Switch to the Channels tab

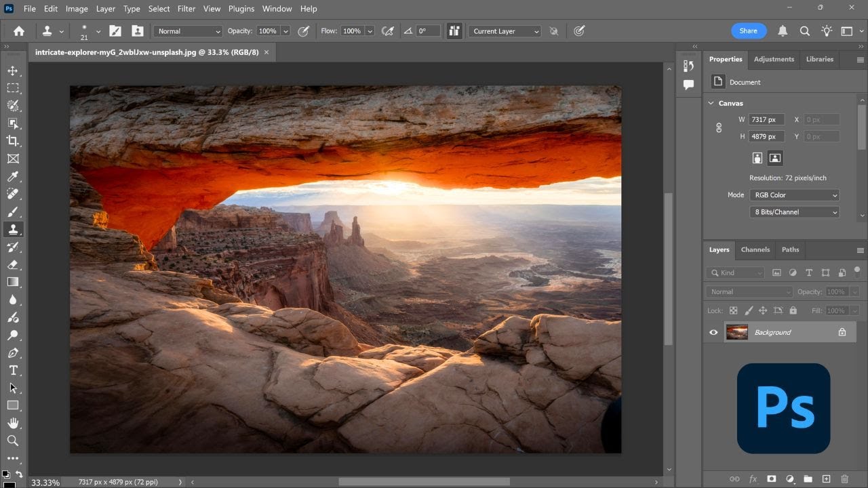(755, 249)
